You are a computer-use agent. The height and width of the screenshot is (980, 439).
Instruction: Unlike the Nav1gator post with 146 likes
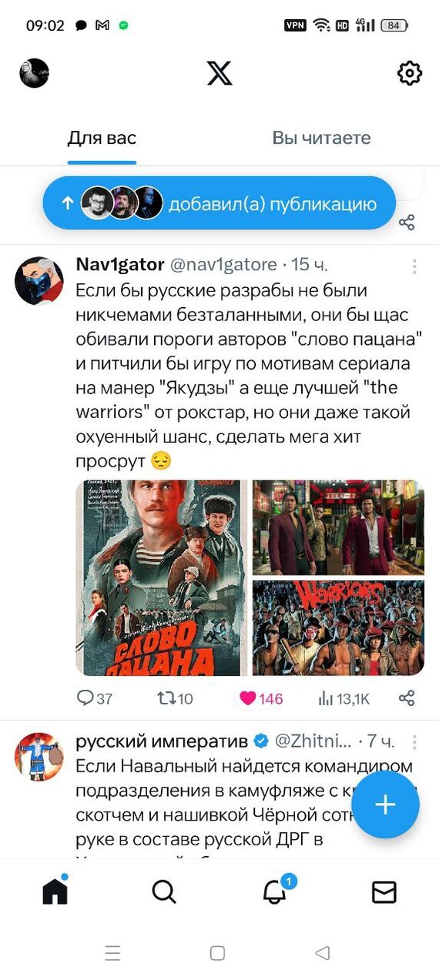tap(261, 698)
